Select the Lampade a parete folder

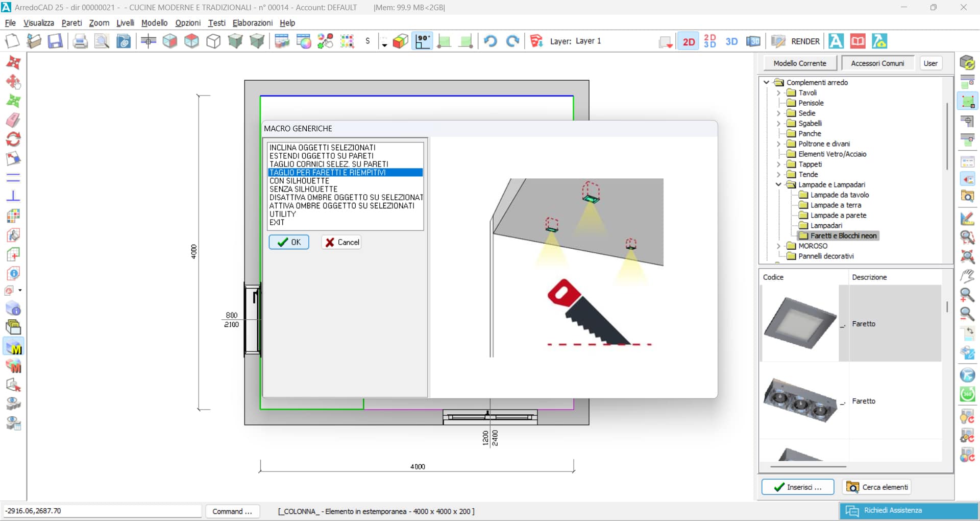coord(838,216)
